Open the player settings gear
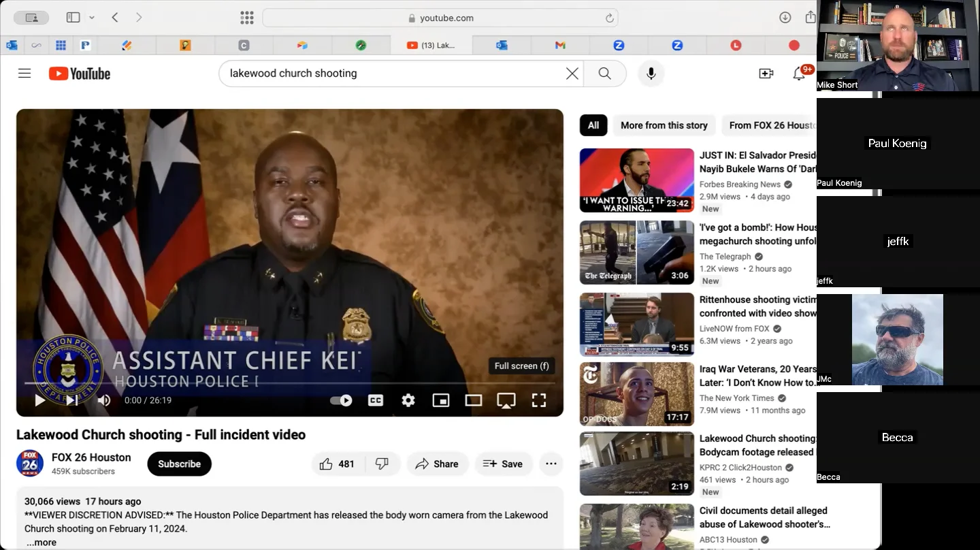This screenshot has width=980, height=550. point(408,400)
